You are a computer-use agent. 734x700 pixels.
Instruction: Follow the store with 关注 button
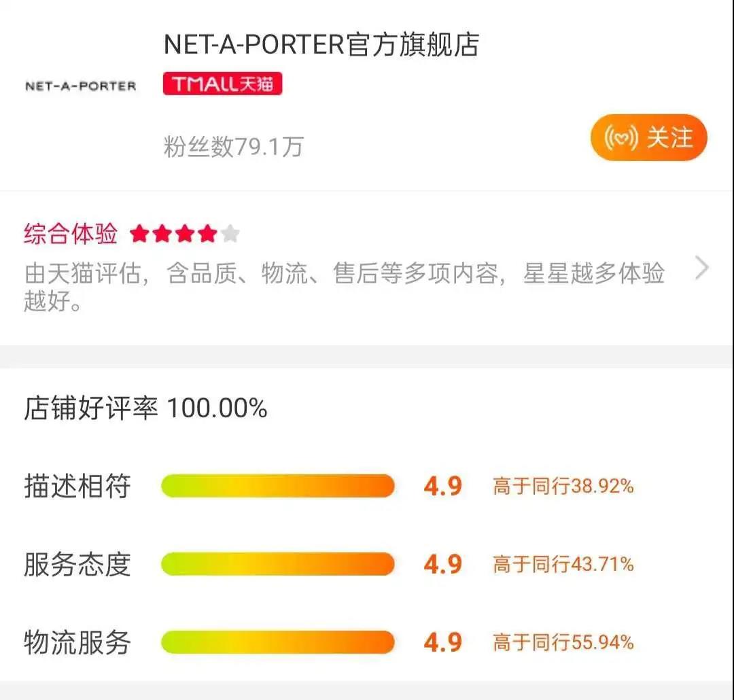tap(648, 137)
